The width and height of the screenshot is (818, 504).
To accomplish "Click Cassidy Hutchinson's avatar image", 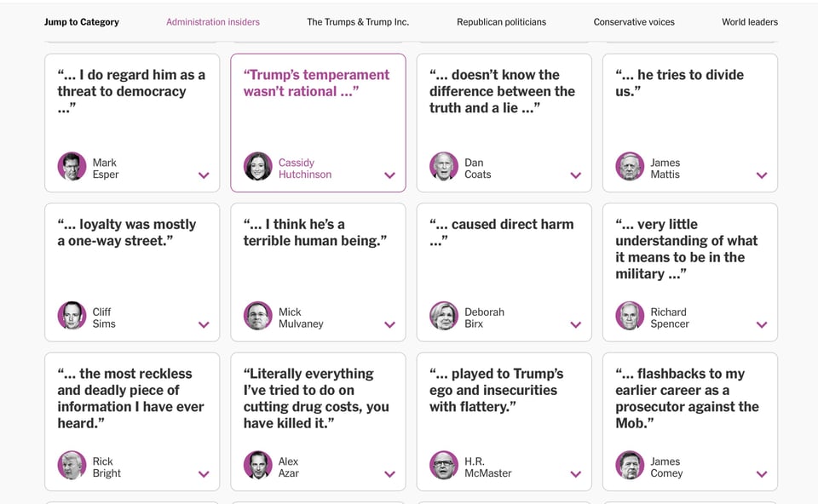I will 257,167.
